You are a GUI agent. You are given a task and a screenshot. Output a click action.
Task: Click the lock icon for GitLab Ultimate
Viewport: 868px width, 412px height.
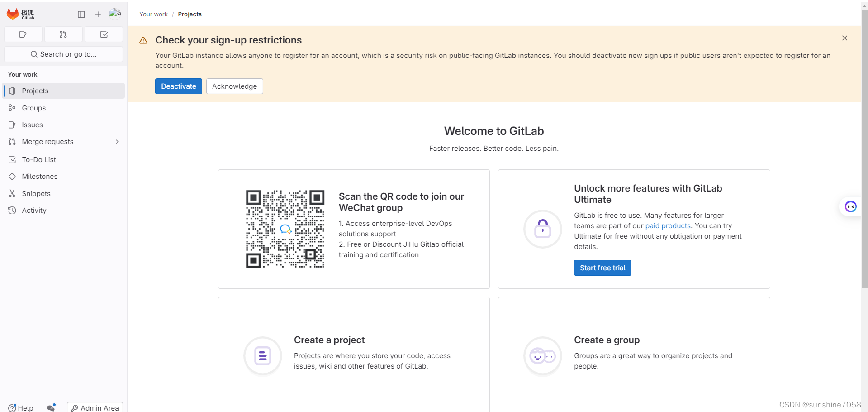tap(542, 229)
